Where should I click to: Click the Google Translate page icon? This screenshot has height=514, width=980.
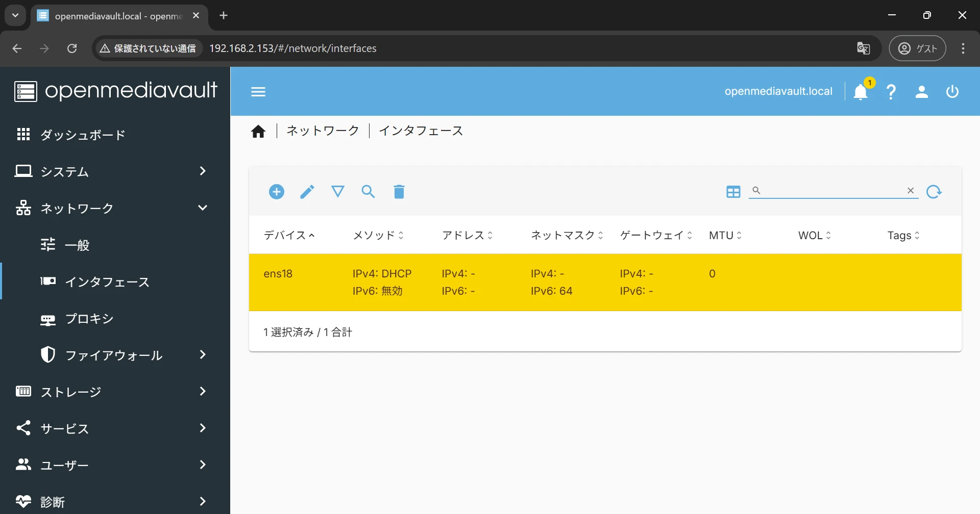[x=864, y=48]
